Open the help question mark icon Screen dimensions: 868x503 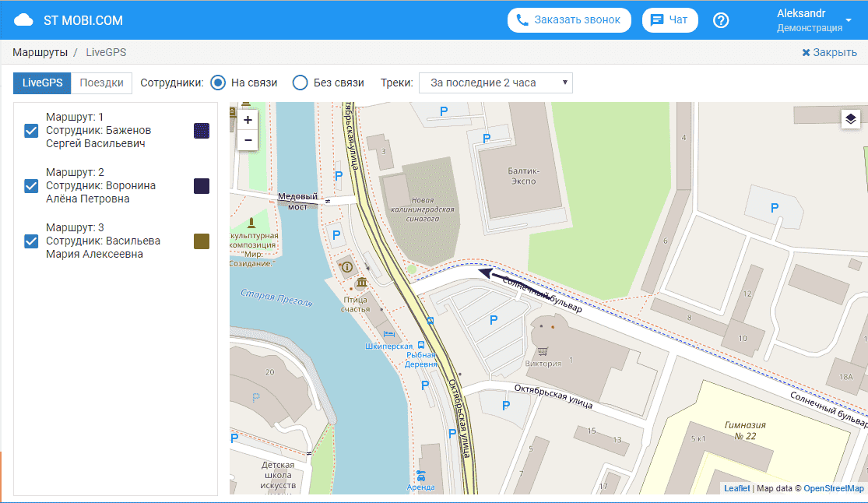pyautogui.click(x=721, y=20)
